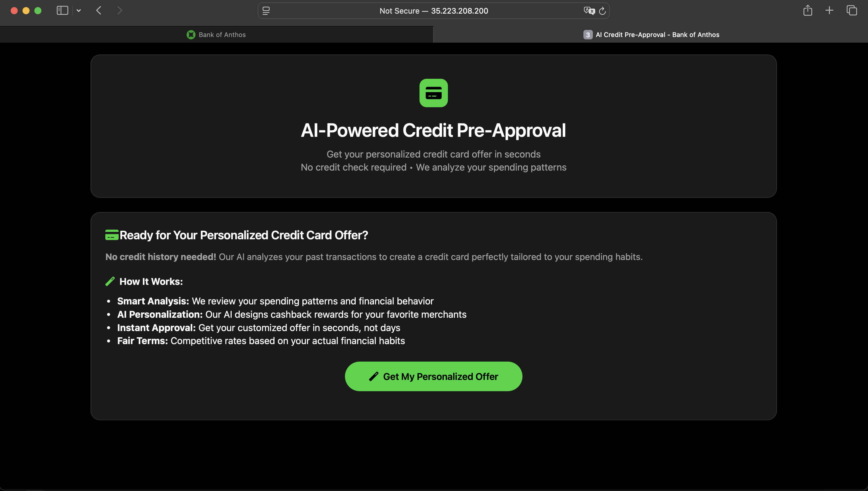Show the tab overview icon
Image resolution: width=868 pixels, height=491 pixels.
pos(851,10)
